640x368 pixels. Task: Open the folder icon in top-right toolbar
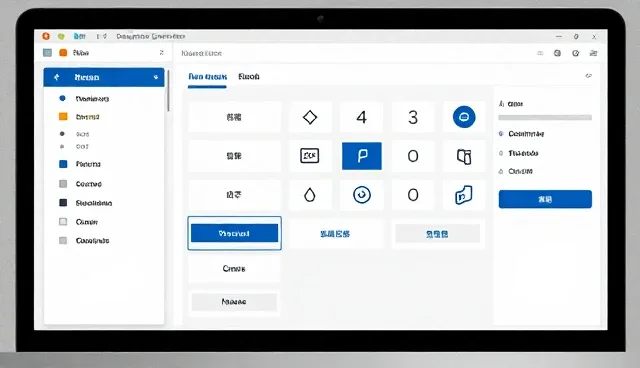[593, 53]
